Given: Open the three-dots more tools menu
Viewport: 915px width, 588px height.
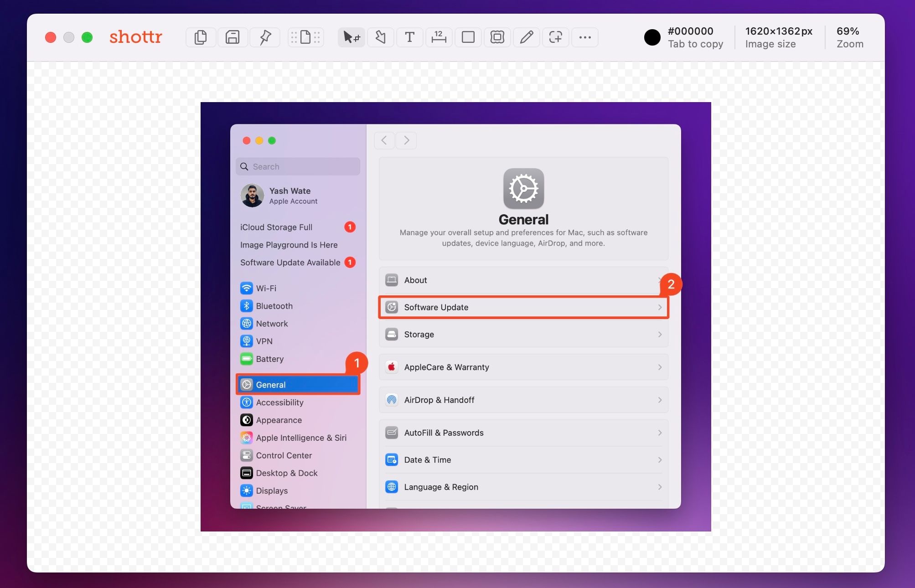Looking at the screenshot, I should [x=584, y=37].
